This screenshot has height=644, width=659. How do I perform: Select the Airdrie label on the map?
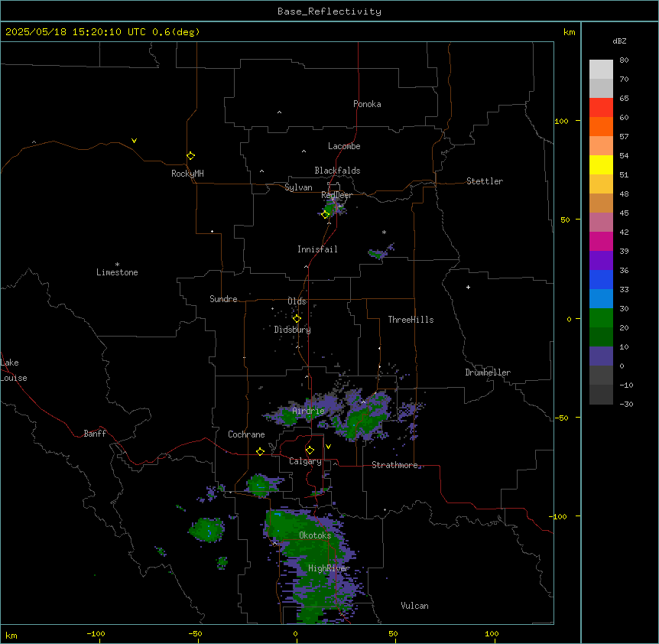click(x=308, y=411)
